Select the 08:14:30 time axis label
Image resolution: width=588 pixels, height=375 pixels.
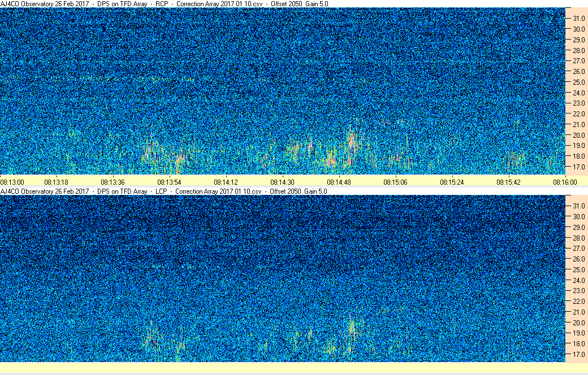[x=283, y=182]
